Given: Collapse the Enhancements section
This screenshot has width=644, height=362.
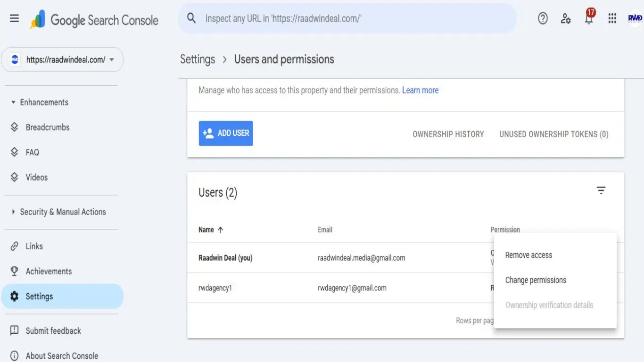Looking at the screenshot, I should click(13, 102).
